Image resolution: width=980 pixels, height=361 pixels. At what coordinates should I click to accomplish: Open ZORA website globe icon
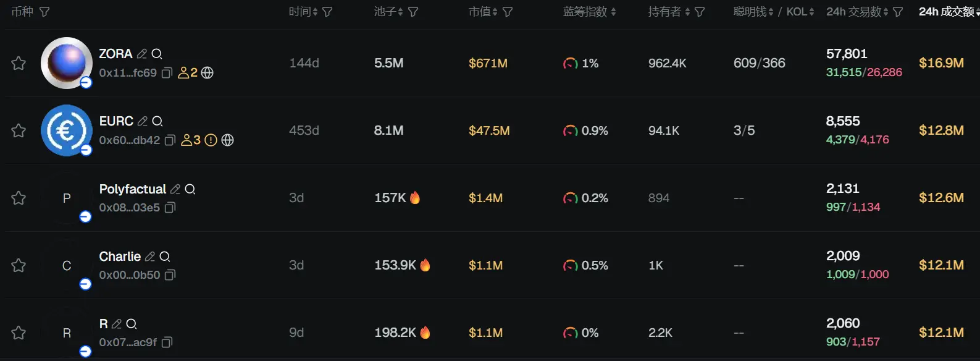207,73
